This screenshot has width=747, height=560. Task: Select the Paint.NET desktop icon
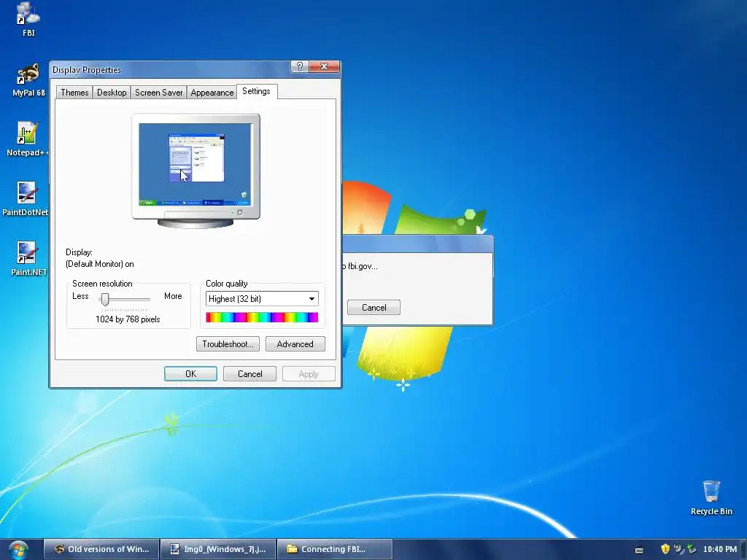28,259
